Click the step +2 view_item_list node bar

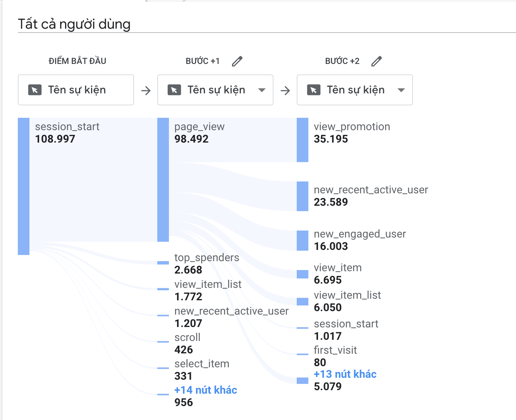[x=303, y=301]
